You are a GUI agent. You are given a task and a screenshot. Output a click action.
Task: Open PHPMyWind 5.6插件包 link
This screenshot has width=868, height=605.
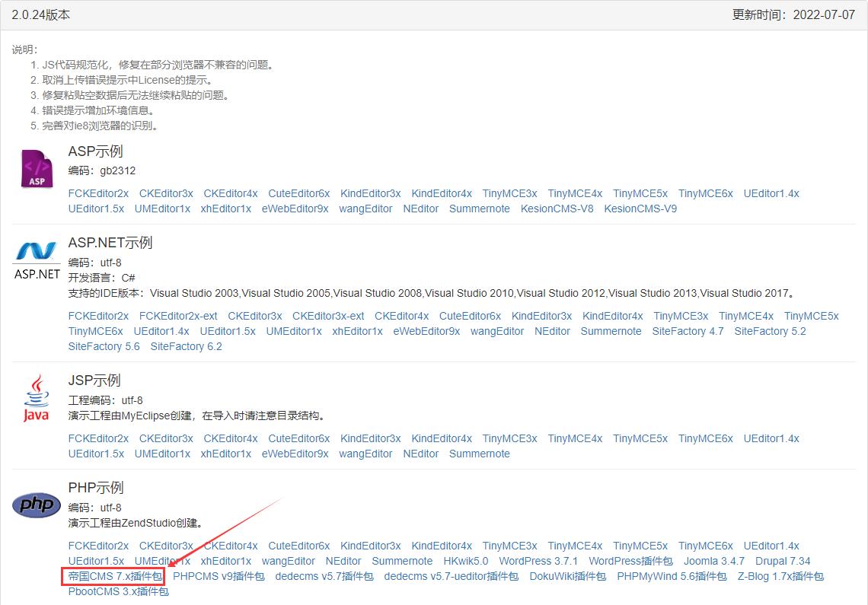(672, 576)
